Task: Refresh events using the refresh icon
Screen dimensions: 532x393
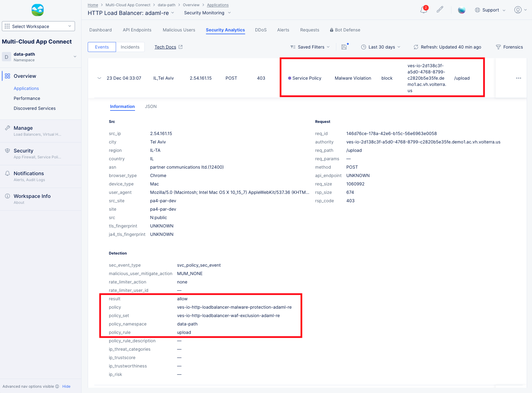Action: click(416, 47)
